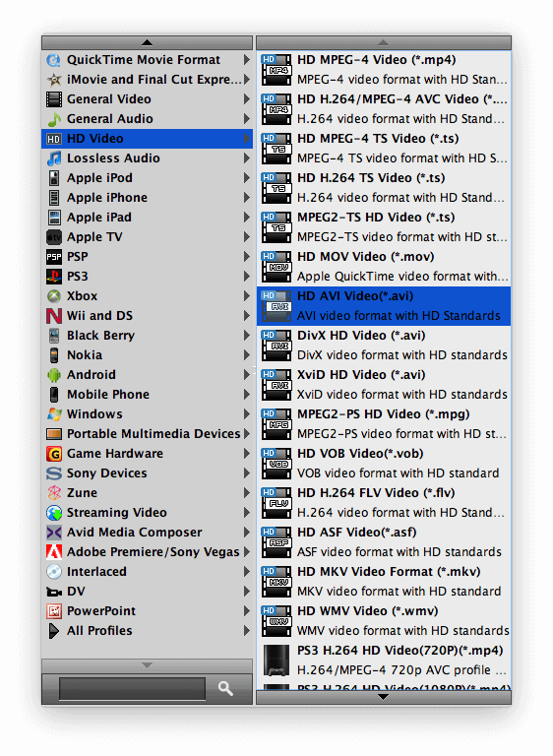The height and width of the screenshot is (756, 553).
Task: Click the Wii and DS Nintendo icon
Action: pyautogui.click(x=53, y=316)
